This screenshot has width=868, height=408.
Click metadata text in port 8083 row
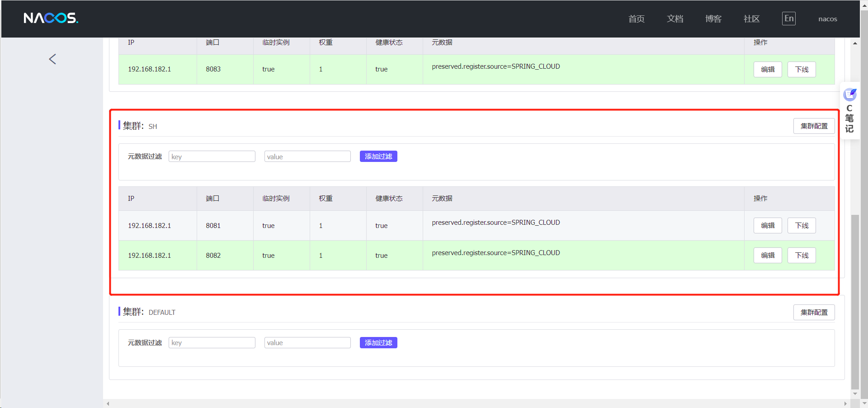coord(496,66)
